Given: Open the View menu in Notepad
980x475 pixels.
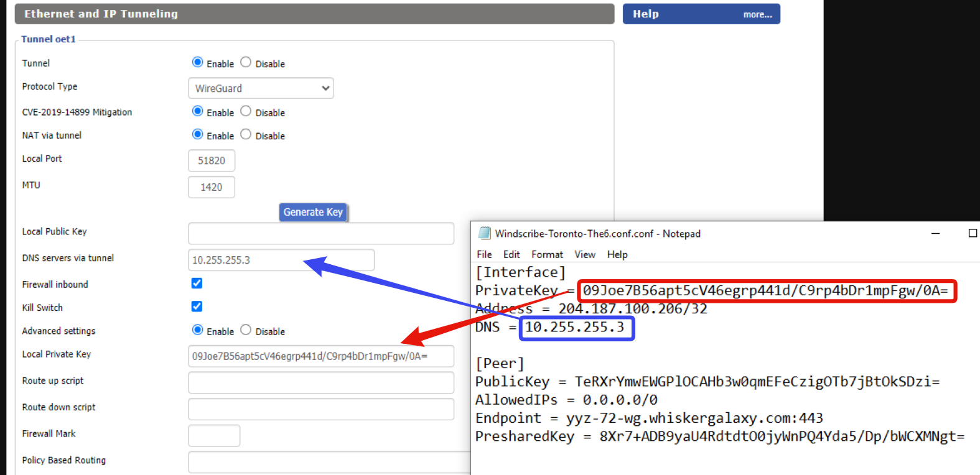Looking at the screenshot, I should (585, 254).
